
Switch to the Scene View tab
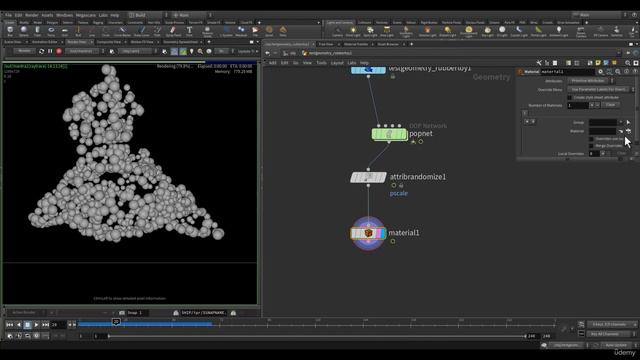(x=13, y=42)
